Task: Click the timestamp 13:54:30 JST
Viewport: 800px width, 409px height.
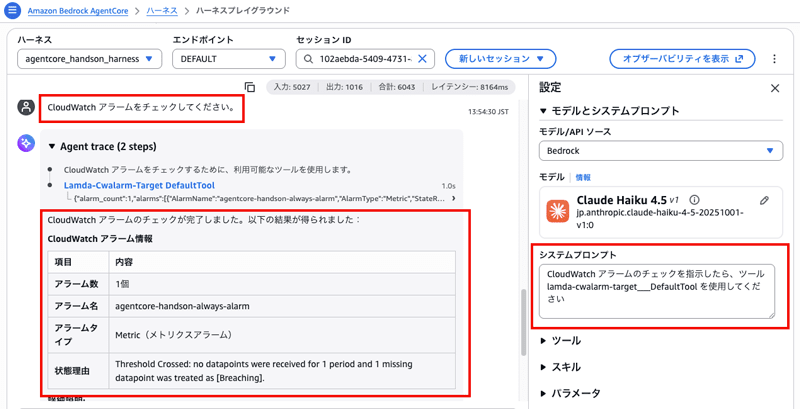Action: point(488,112)
